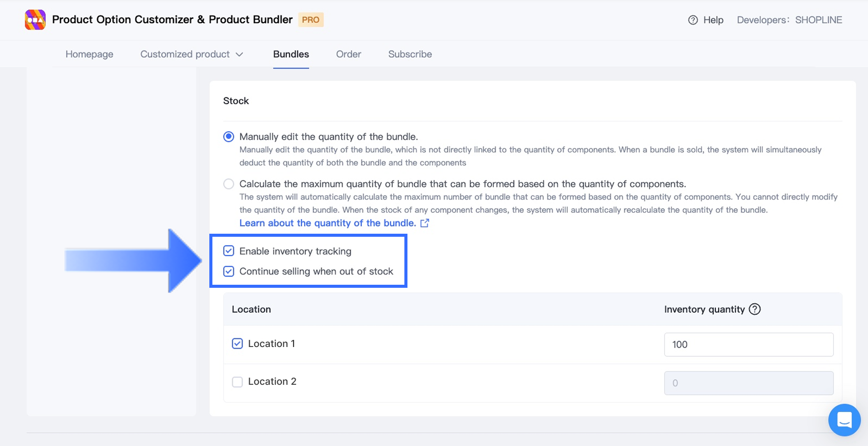
Task: Check the Location 2 checkbox
Action: (x=237, y=382)
